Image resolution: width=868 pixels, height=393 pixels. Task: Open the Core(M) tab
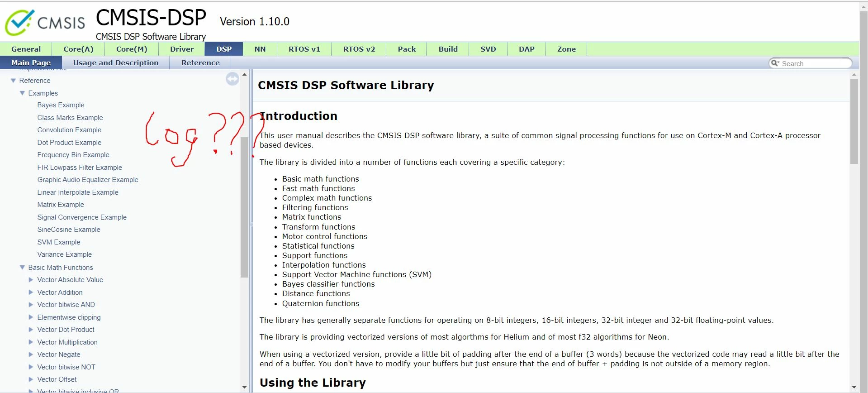tap(132, 49)
